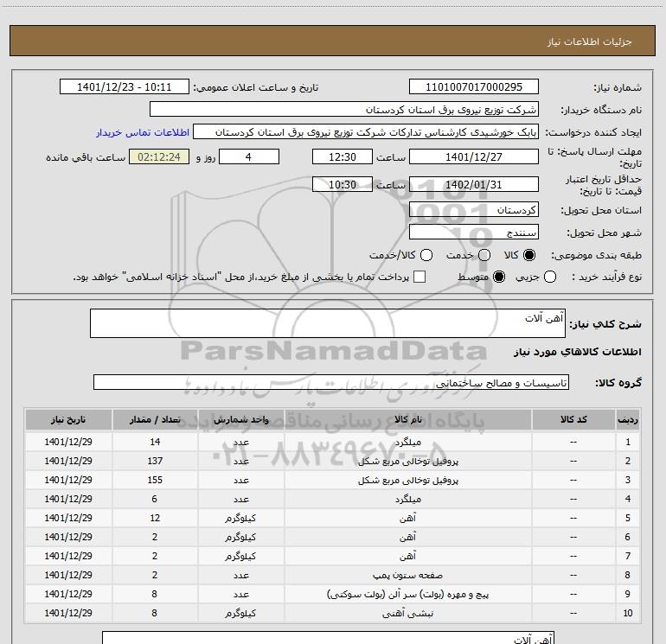Toggle the Islamic treasury payment checkbox
Viewport: 666px width, 644px height.
pyautogui.click(x=419, y=277)
